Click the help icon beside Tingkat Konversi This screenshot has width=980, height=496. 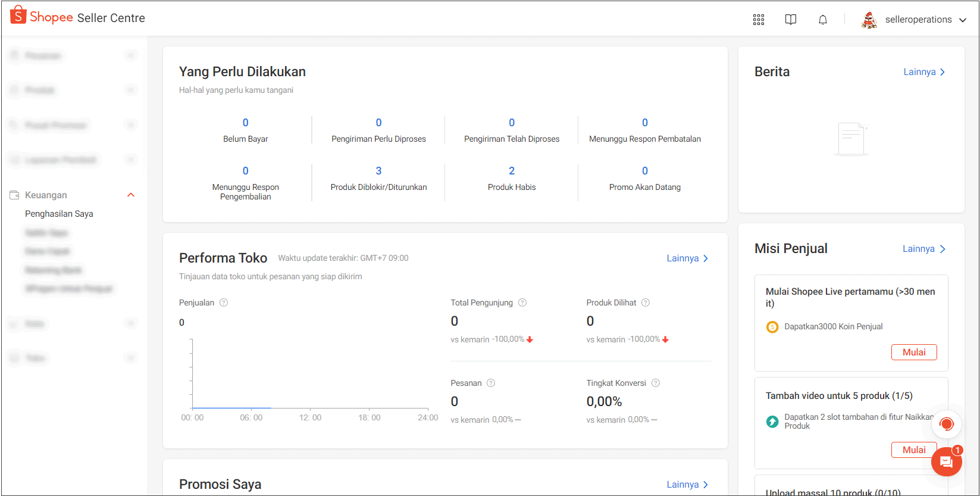pos(656,383)
